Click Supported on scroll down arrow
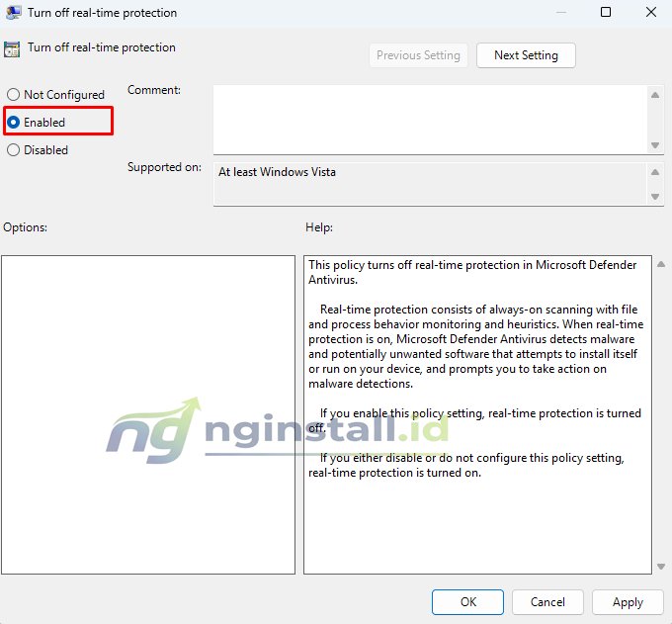 [x=655, y=197]
